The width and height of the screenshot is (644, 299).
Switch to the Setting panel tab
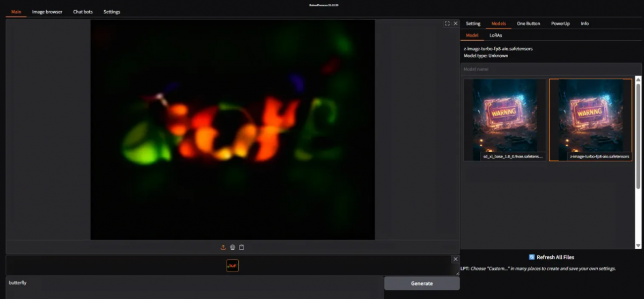tap(473, 24)
